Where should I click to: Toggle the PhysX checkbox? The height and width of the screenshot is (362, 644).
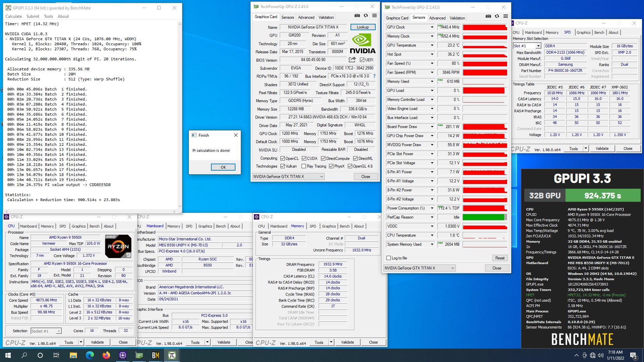click(x=331, y=166)
